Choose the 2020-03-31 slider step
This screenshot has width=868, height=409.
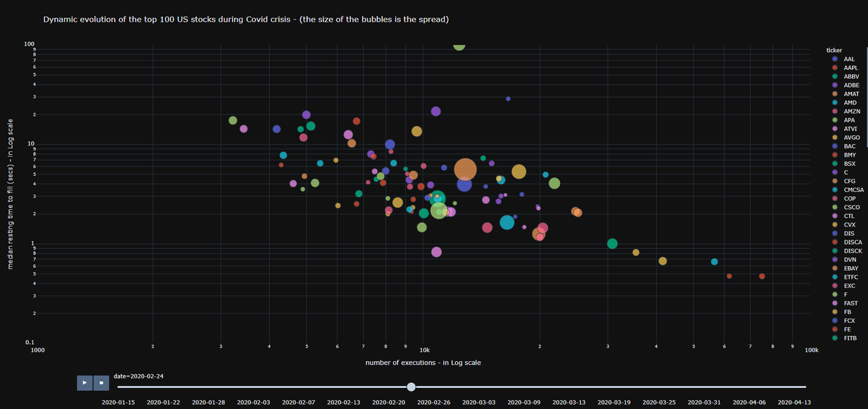tap(704, 401)
